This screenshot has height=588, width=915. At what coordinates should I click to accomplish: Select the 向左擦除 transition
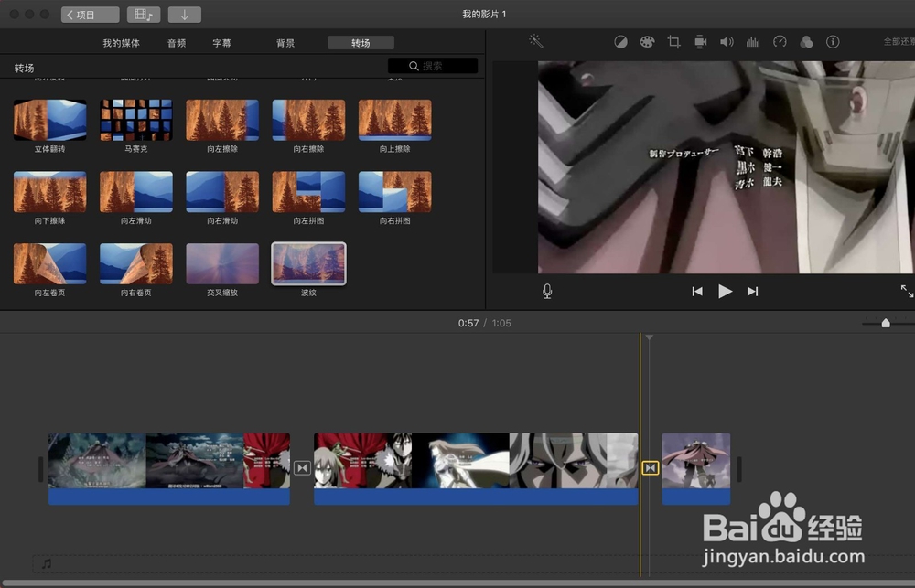pyautogui.click(x=222, y=120)
